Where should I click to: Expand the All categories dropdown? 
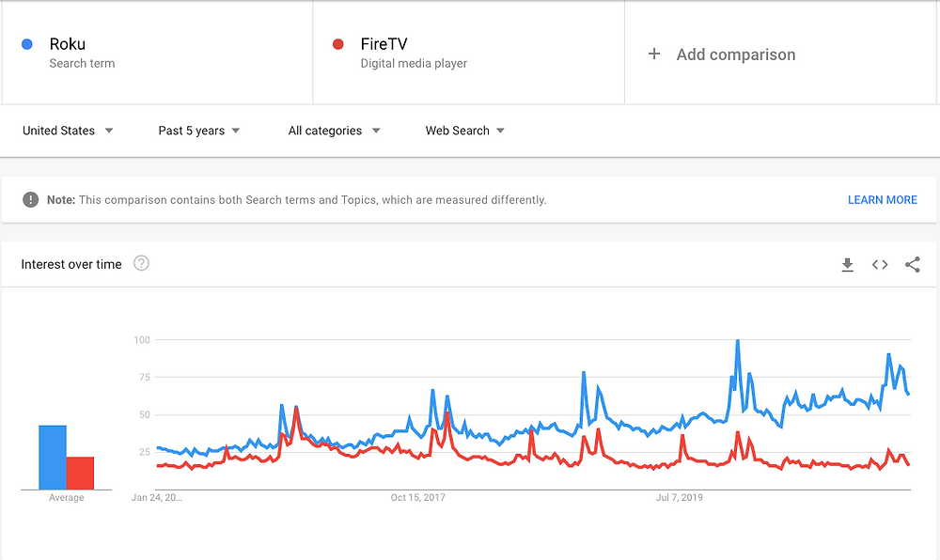pyautogui.click(x=334, y=131)
